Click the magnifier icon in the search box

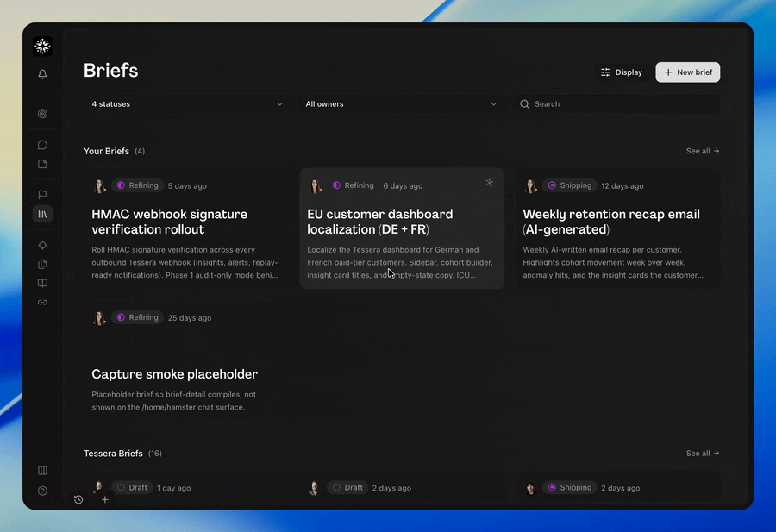point(524,104)
